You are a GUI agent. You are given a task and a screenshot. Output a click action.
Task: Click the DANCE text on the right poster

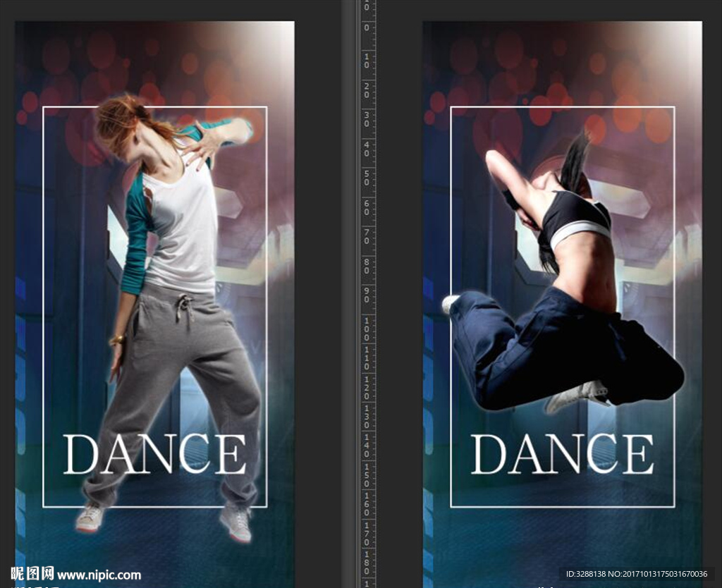pos(562,454)
